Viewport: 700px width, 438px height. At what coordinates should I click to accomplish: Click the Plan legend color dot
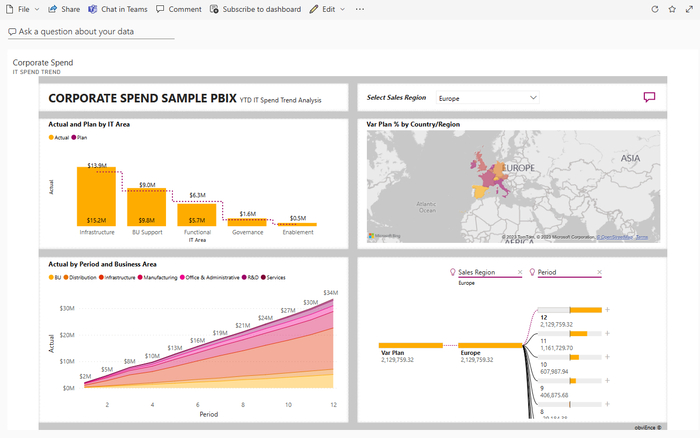(73, 137)
